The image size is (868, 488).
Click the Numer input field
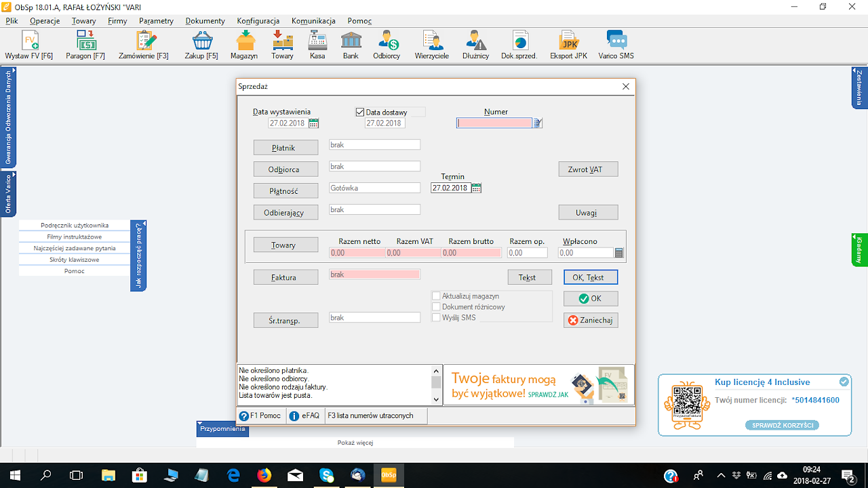494,123
